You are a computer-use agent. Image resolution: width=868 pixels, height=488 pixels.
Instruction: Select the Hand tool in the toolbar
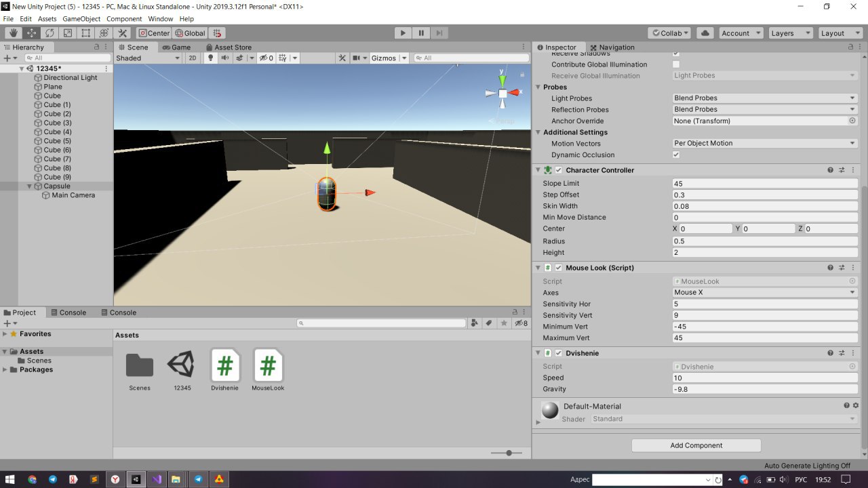click(x=14, y=33)
